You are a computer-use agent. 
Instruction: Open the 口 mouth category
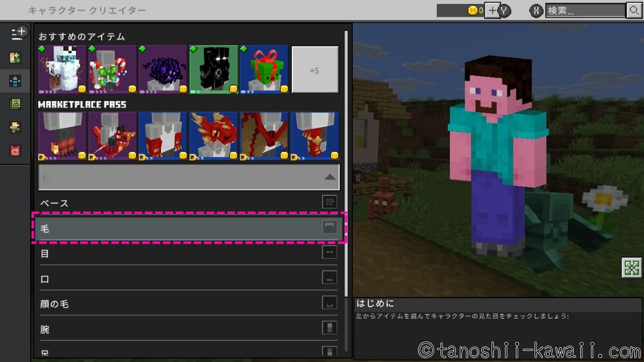pyautogui.click(x=189, y=278)
